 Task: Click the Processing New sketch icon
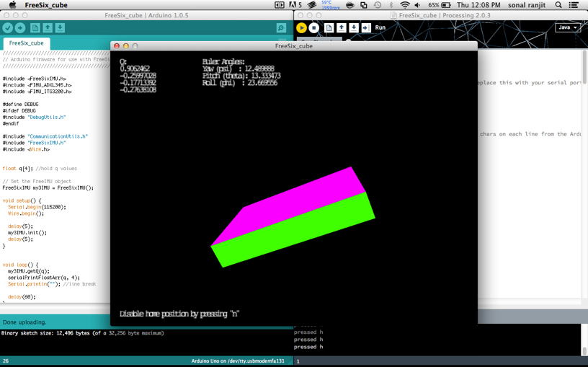329,28
